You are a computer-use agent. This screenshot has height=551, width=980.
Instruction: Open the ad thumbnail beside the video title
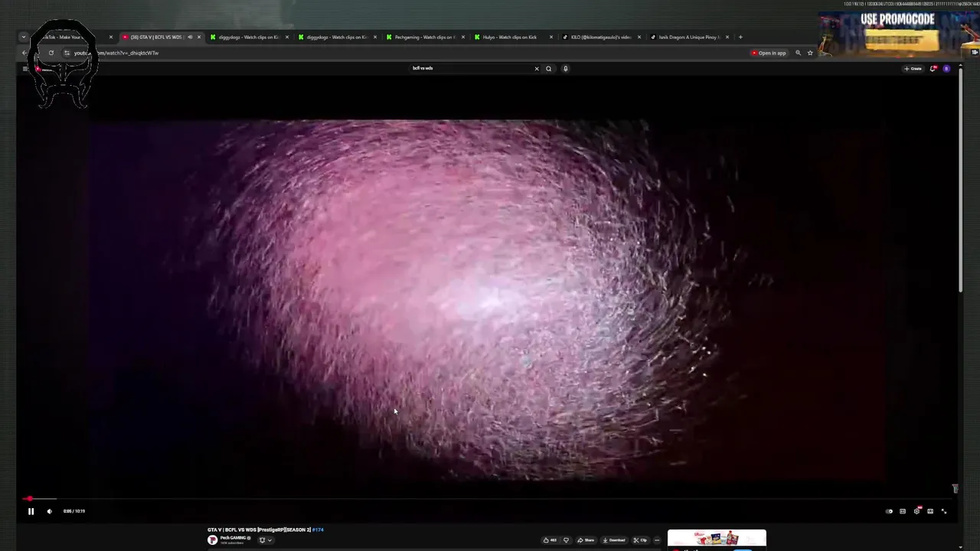[717, 540]
